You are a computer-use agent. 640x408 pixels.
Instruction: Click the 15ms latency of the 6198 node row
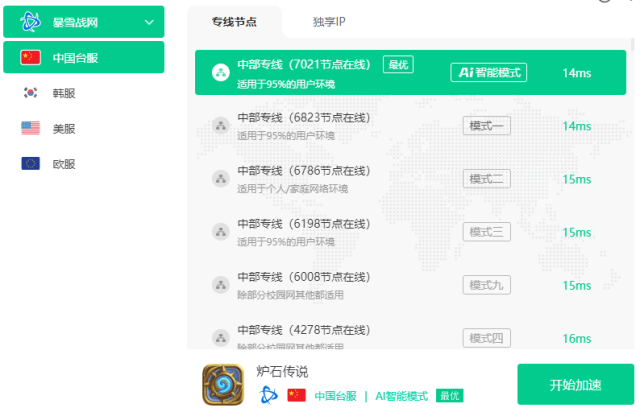[x=576, y=232]
